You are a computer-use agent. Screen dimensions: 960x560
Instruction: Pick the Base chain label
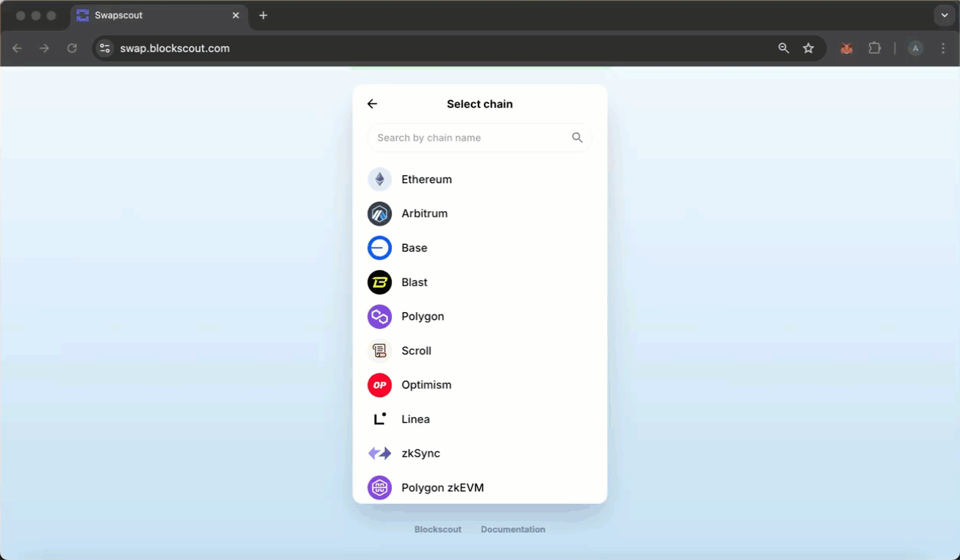pos(414,248)
